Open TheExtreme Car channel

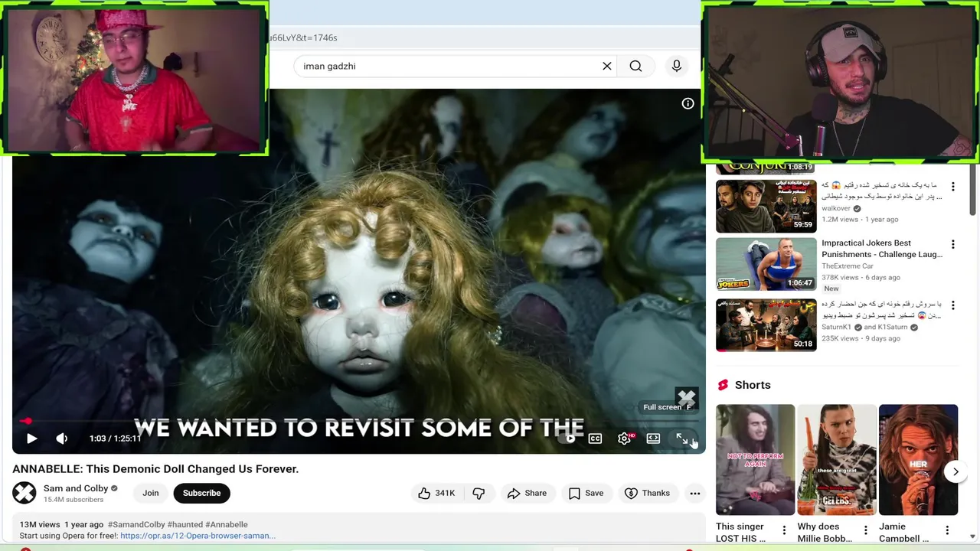click(848, 266)
